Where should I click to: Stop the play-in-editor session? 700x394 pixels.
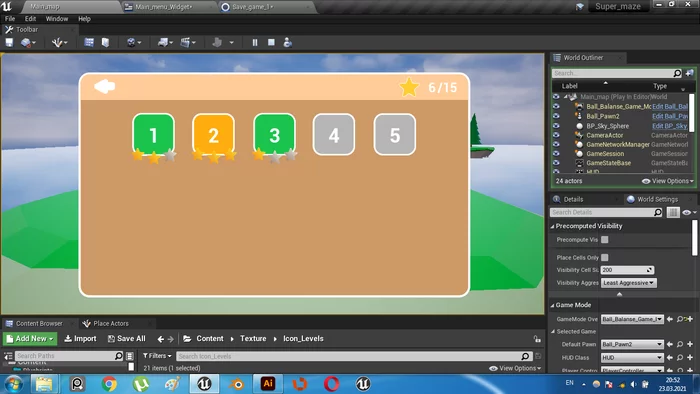pyautogui.click(x=271, y=42)
